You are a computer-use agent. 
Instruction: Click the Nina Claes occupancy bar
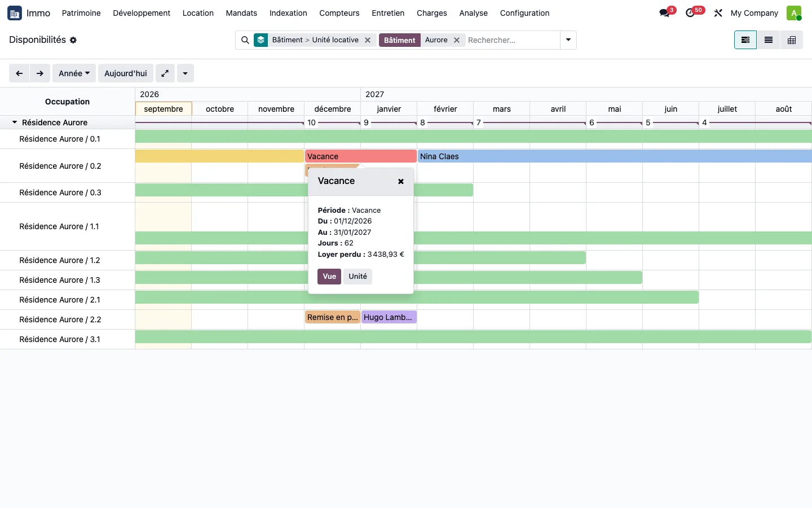tap(615, 156)
